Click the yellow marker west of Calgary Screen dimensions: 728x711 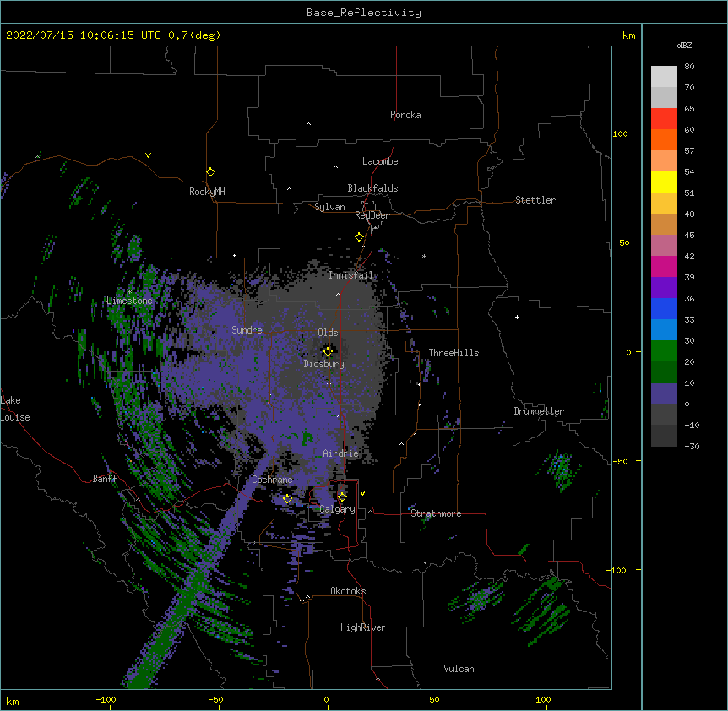pos(287,499)
